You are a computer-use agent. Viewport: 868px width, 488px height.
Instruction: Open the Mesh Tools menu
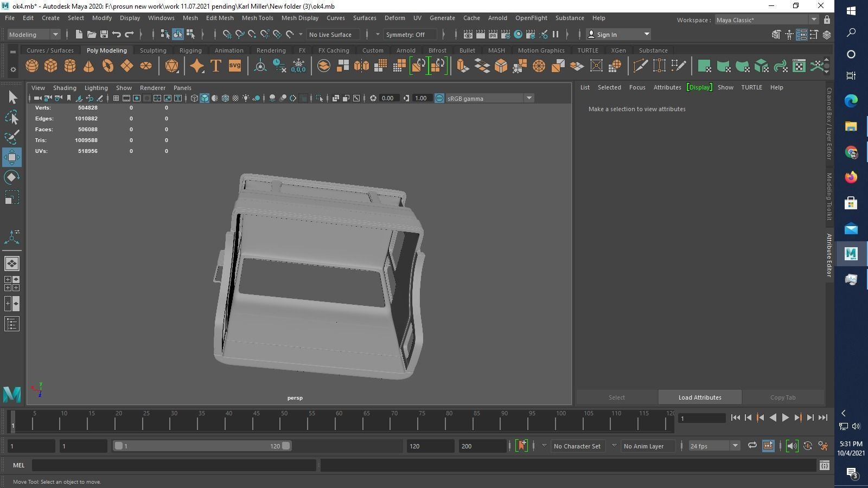(257, 18)
